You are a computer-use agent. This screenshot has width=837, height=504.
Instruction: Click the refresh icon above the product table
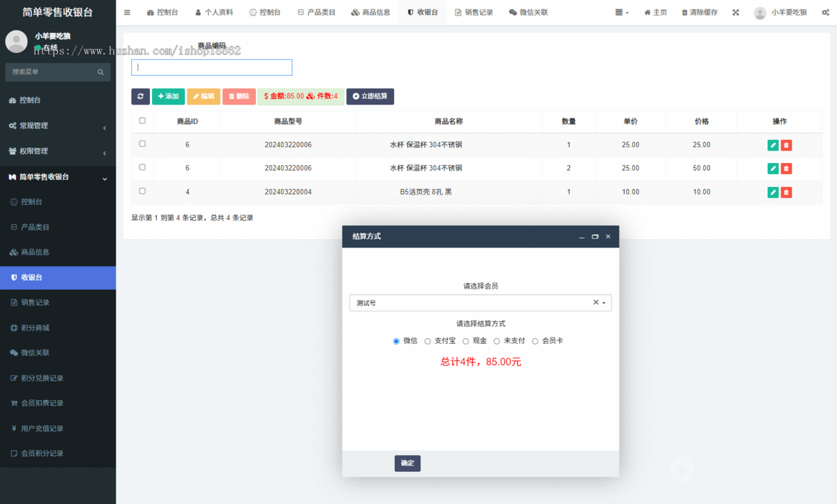pos(141,96)
